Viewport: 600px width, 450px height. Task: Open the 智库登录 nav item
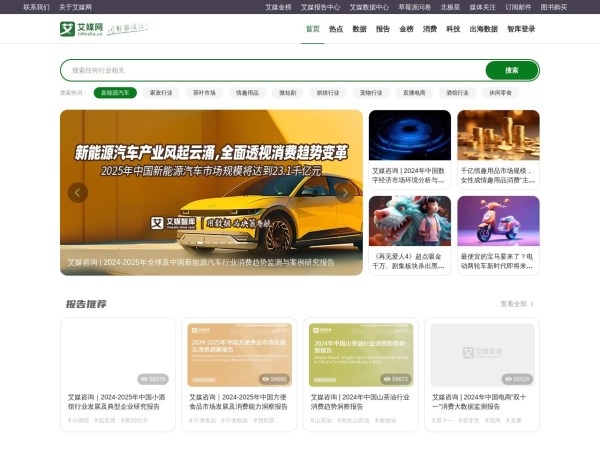tap(521, 29)
